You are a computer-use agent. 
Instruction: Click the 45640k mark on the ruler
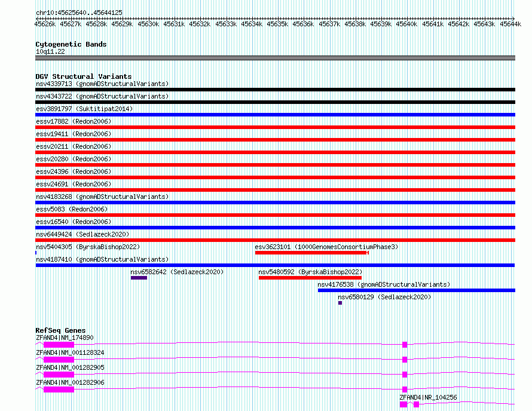coord(407,24)
